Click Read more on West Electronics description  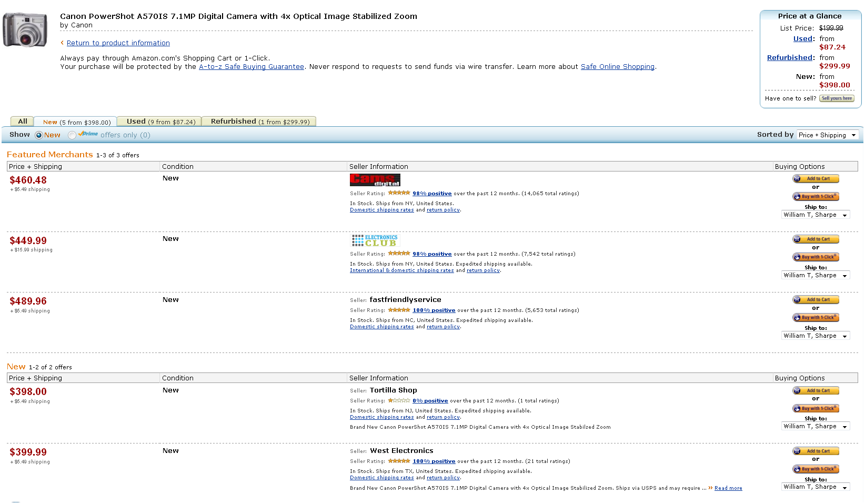click(x=728, y=488)
